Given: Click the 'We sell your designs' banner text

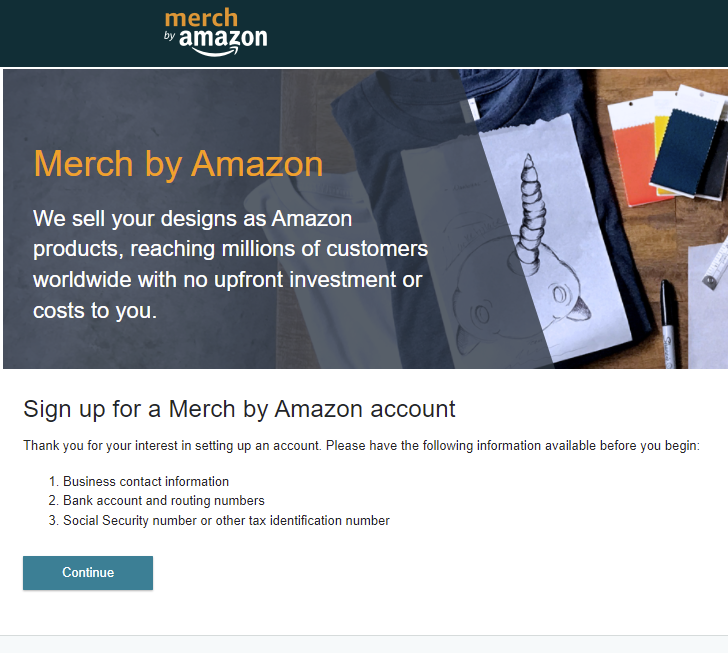Looking at the screenshot, I should [230, 264].
